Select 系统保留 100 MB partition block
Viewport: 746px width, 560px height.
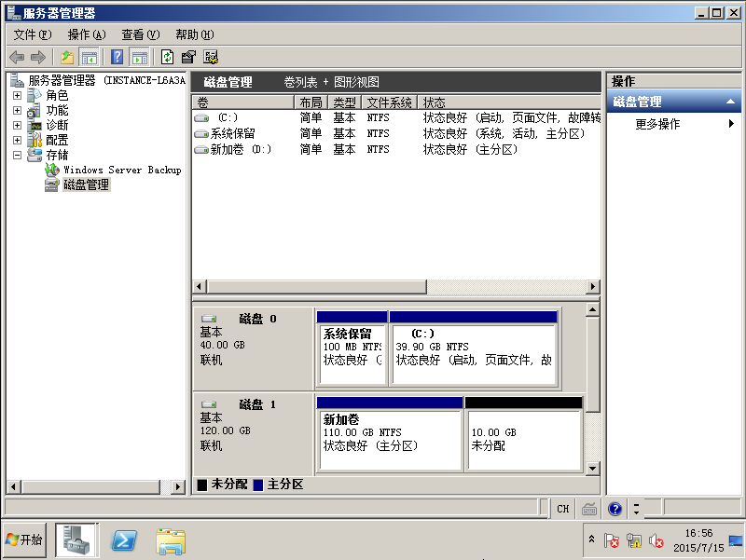352,348
